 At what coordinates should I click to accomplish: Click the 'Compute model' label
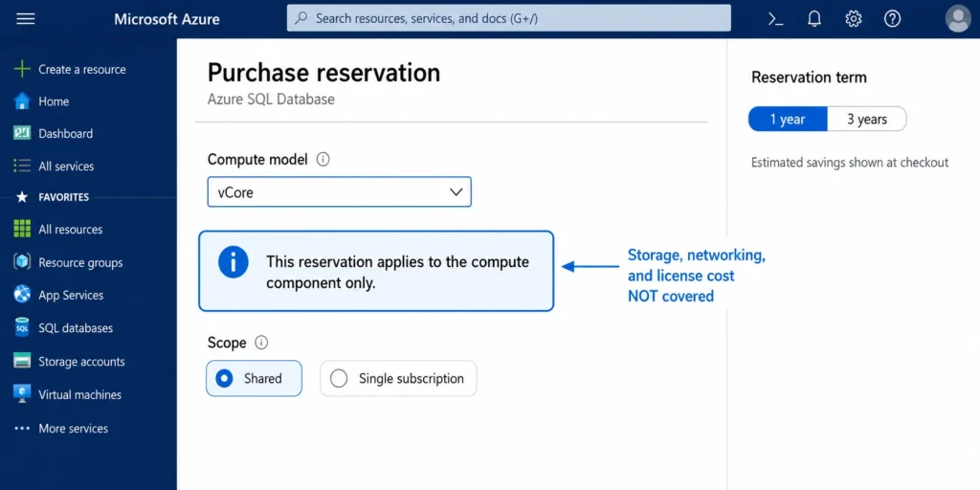[257, 160]
